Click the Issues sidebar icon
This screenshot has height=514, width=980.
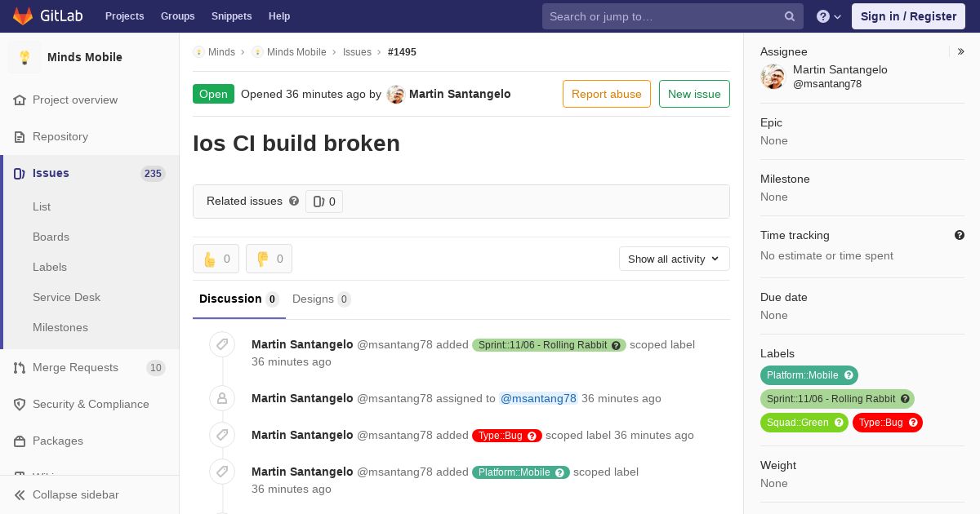[20, 173]
